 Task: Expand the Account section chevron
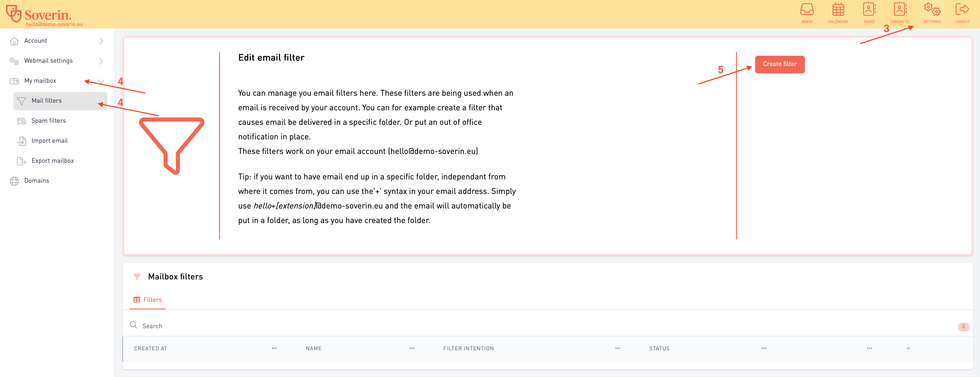click(101, 41)
